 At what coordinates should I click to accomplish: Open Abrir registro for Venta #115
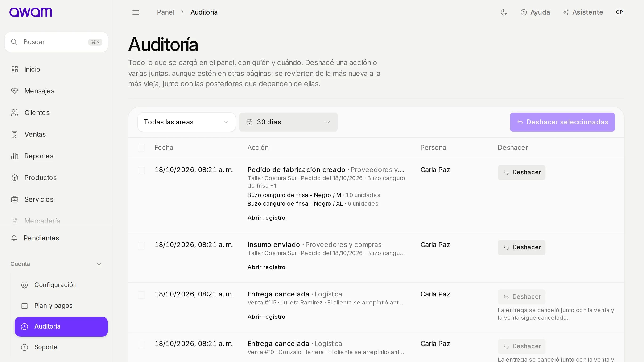pos(266,317)
